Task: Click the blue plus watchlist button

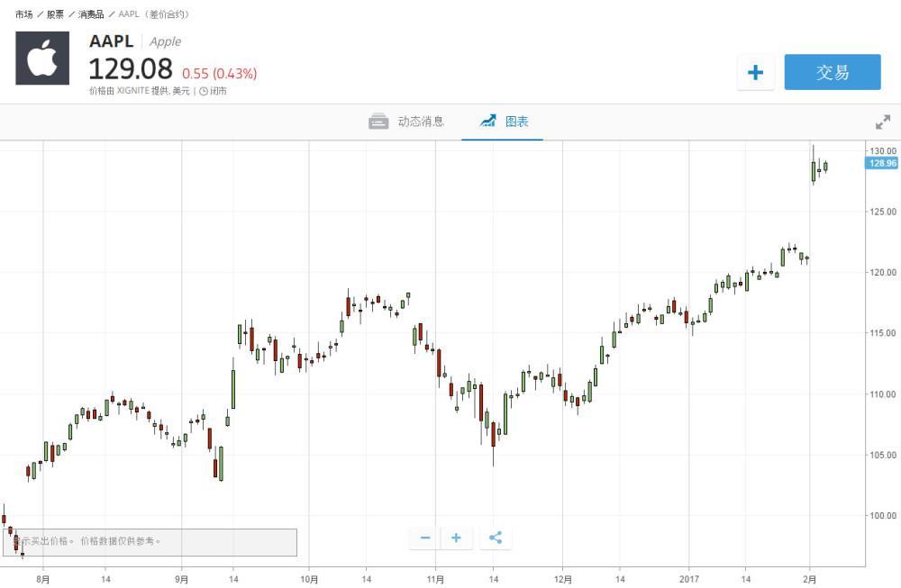Action: [x=755, y=72]
